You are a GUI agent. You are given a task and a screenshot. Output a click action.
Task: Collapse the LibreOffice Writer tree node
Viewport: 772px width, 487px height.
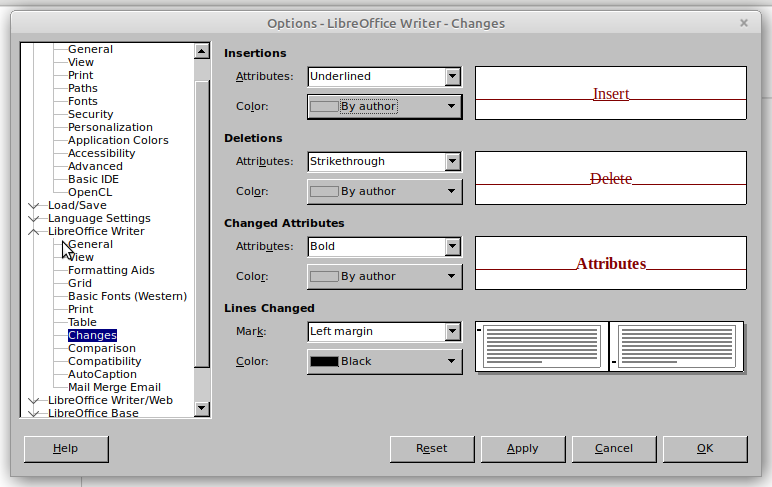33,231
